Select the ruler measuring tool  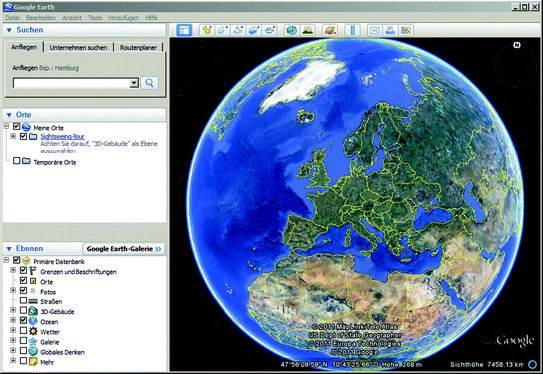353,30
